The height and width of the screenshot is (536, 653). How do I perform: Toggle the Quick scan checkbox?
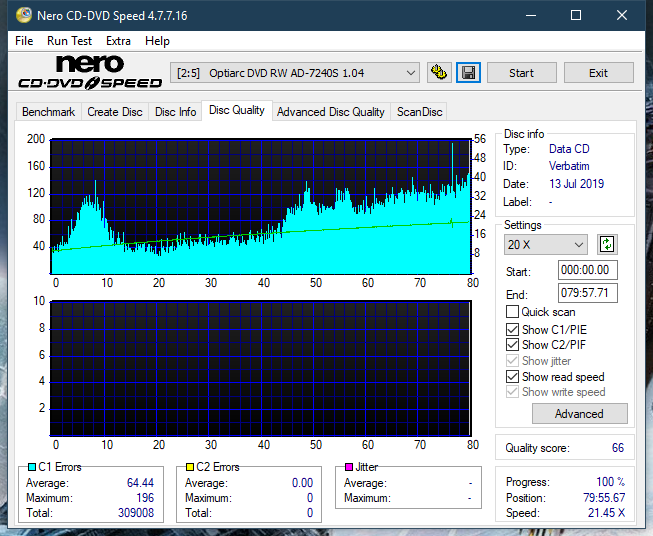pyautogui.click(x=512, y=312)
